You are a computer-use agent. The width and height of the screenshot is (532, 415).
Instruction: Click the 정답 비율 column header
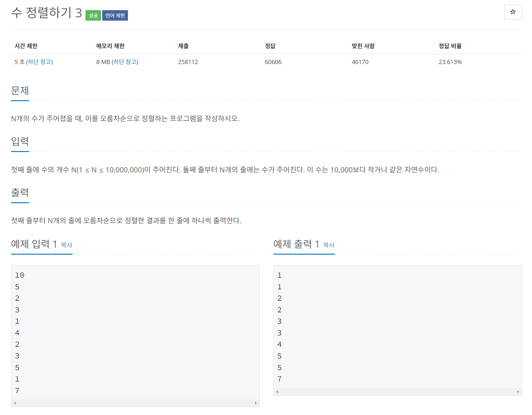point(450,46)
